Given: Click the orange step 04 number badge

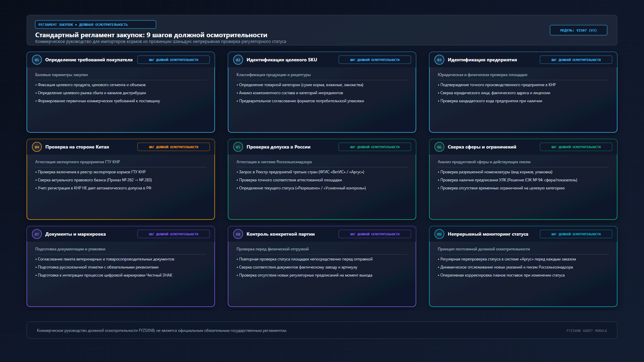Looking at the screenshot, I should pyautogui.click(x=37, y=147).
